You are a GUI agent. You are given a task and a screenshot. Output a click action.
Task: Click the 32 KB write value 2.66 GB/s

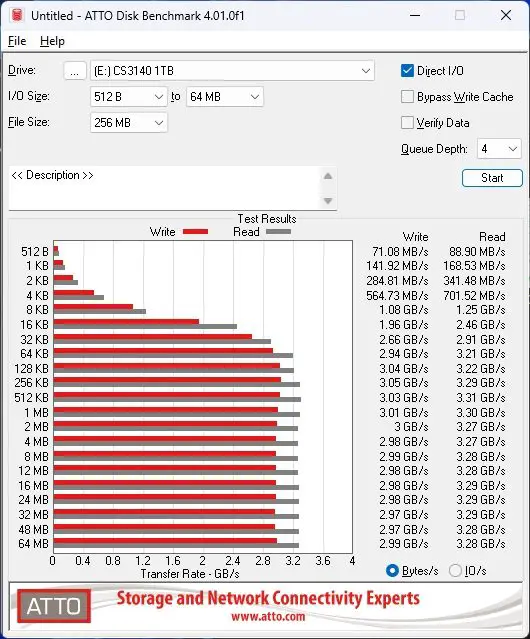tap(404, 339)
